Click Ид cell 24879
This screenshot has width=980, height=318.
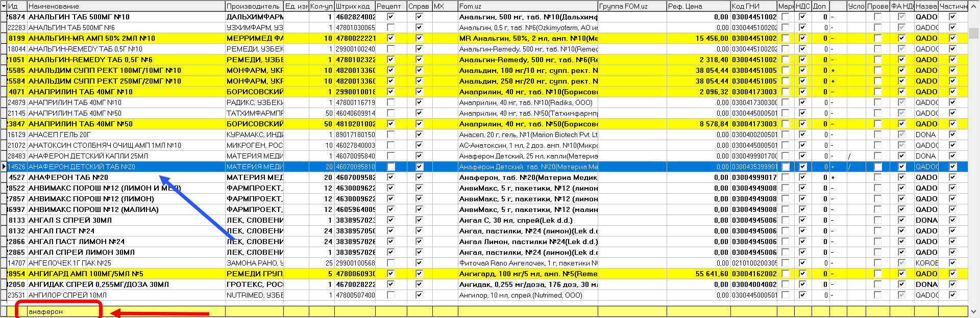coord(16,102)
